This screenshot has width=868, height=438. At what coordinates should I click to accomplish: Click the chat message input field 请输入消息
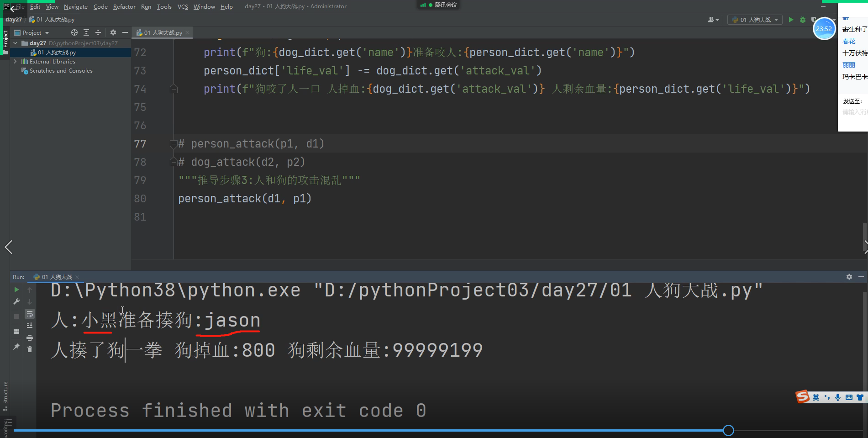(x=854, y=112)
